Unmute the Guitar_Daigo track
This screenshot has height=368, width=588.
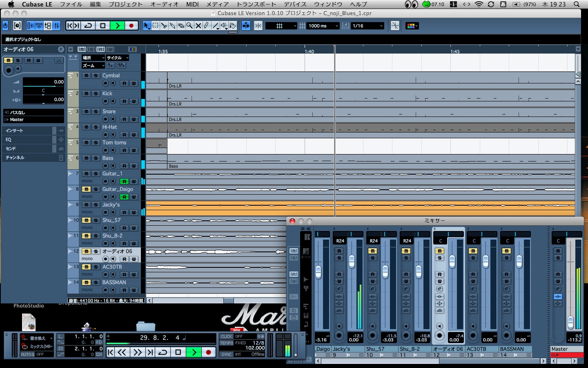tap(87, 189)
